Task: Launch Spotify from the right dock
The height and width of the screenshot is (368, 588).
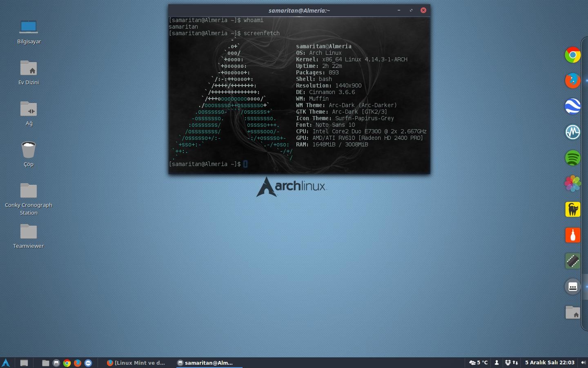Action: click(572, 158)
